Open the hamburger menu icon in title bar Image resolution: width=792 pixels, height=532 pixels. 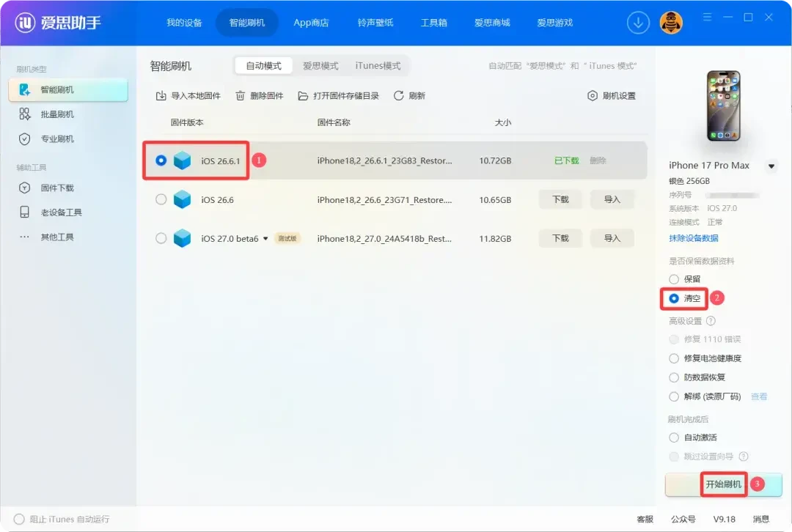(707, 17)
